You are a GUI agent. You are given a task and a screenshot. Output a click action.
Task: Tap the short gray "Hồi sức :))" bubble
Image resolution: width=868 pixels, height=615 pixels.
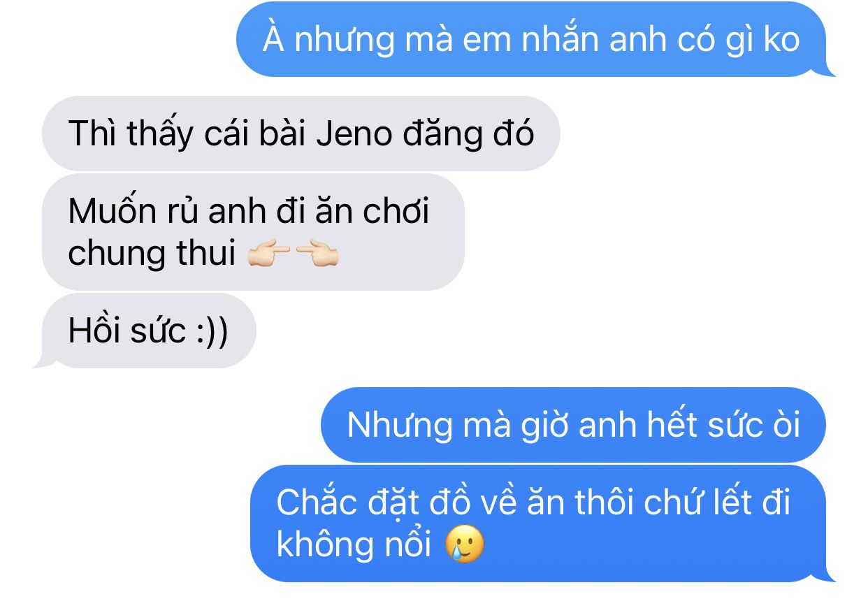[x=149, y=331]
